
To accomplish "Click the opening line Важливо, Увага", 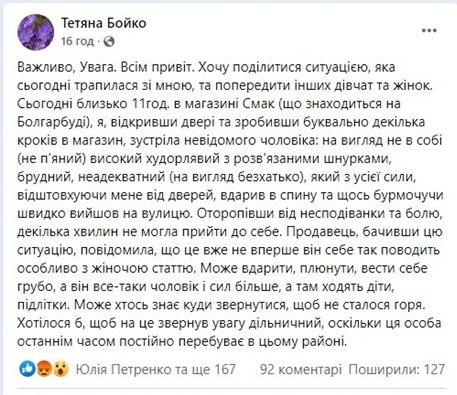I will click(x=67, y=68).
